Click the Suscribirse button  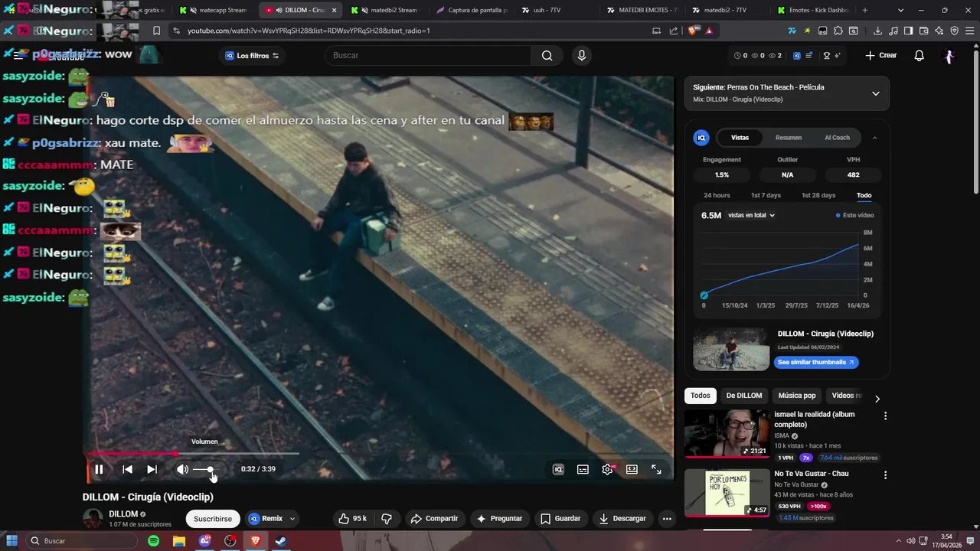[x=213, y=518]
